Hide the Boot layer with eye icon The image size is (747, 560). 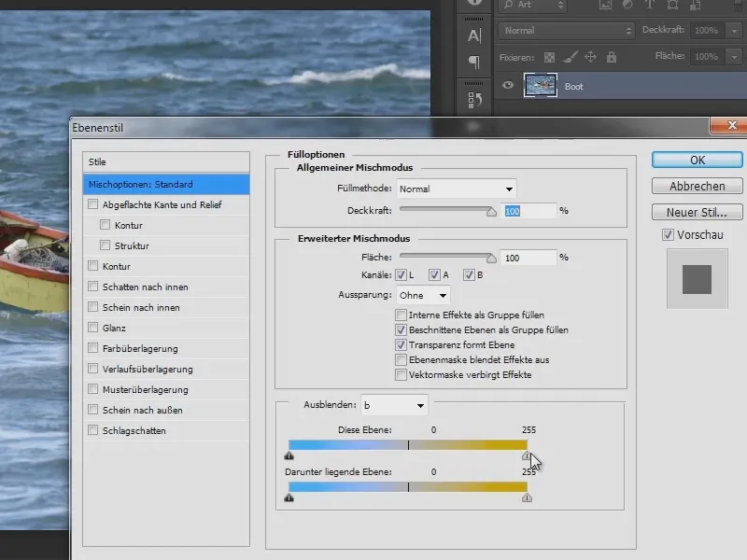point(508,85)
